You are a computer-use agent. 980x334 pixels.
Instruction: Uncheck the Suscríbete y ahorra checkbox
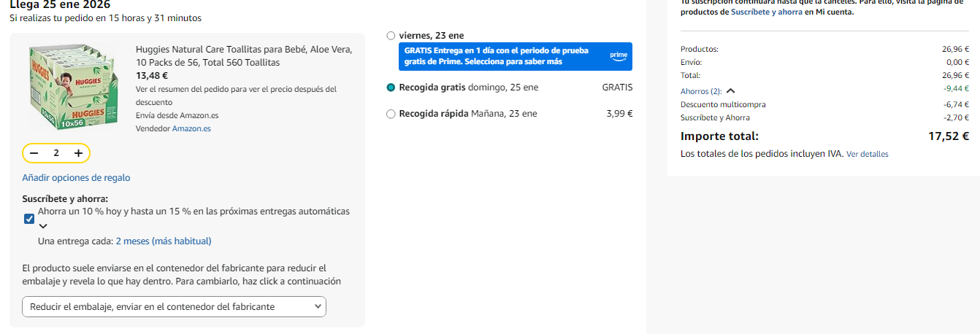[x=29, y=219]
